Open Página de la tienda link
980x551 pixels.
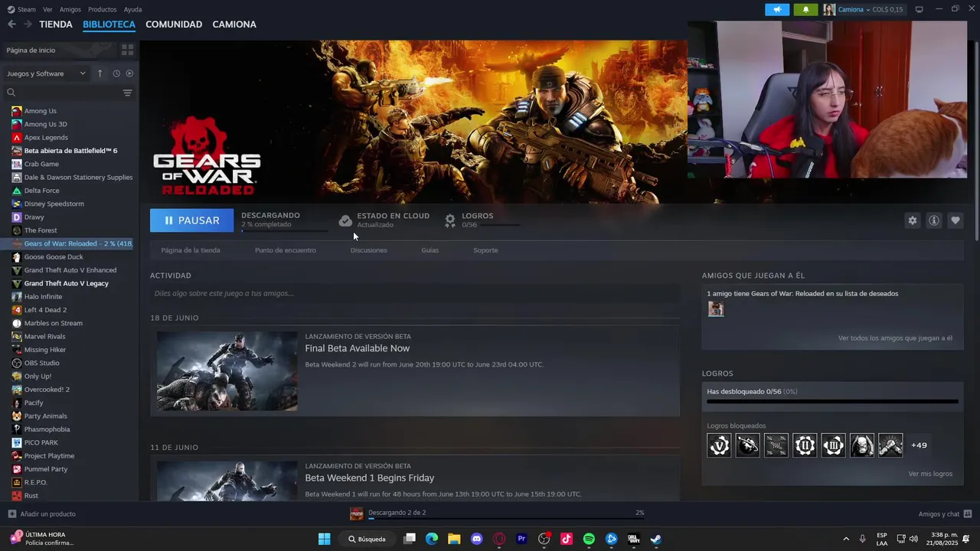[x=191, y=250]
